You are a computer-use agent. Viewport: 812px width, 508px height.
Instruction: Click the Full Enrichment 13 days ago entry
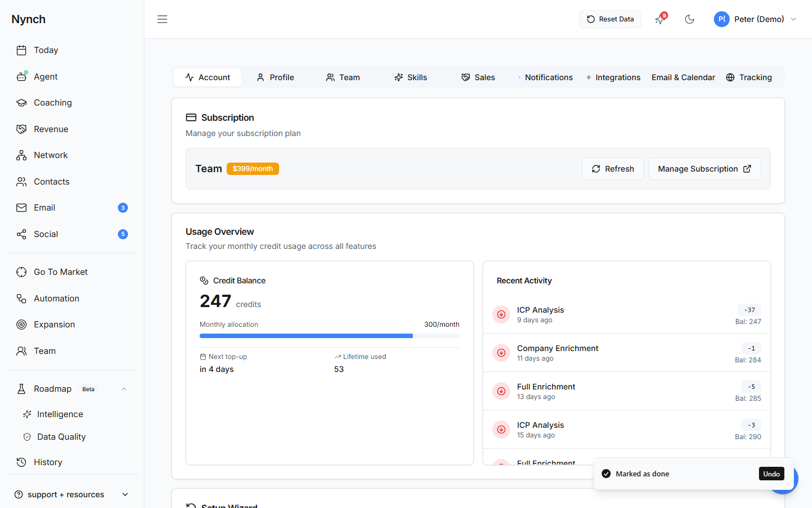(x=626, y=391)
